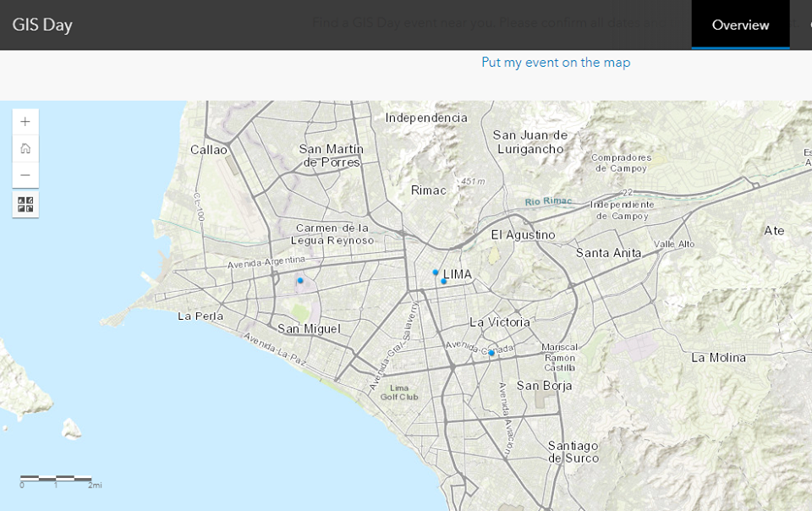Click the Lima Golf Club area
The width and height of the screenshot is (812, 511).
[x=399, y=392]
